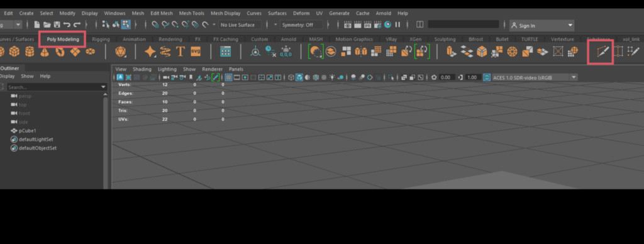The image size is (644, 244).
Task: Toggle the view transform color management icon
Action: tap(487, 77)
